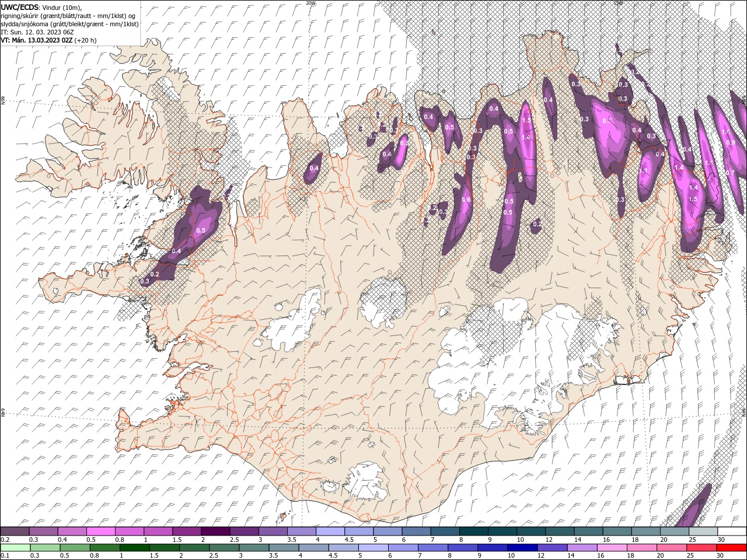Image resolution: width=747 pixels, height=560 pixels.
Task: Pick the light blue snow swatch at 4
Action: click(331, 531)
